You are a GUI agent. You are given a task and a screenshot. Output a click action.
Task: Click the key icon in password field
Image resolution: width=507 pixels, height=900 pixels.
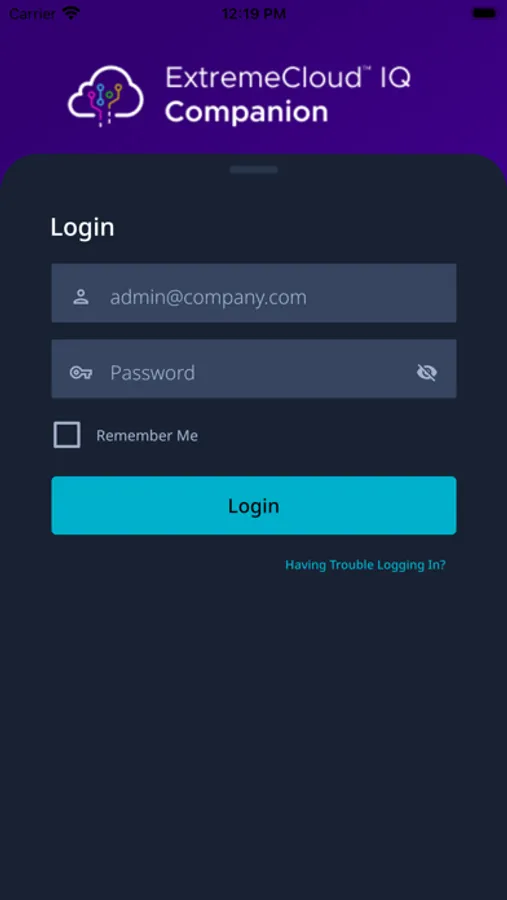pos(81,373)
